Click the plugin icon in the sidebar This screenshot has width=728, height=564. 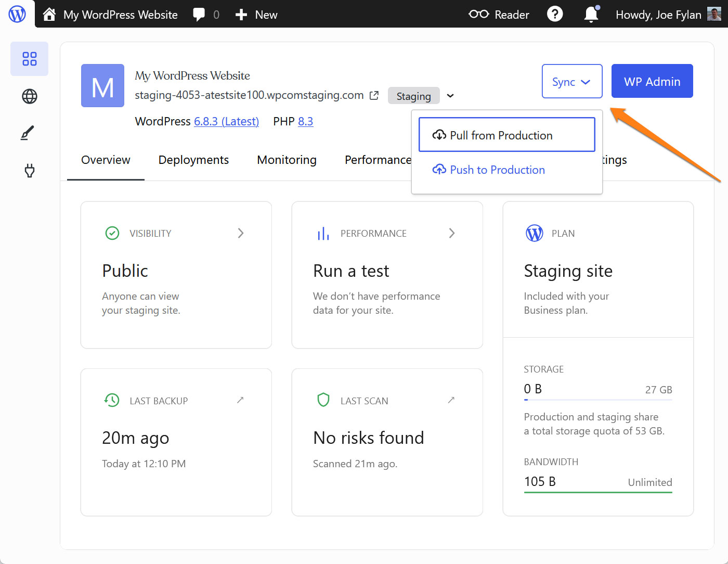[29, 170]
